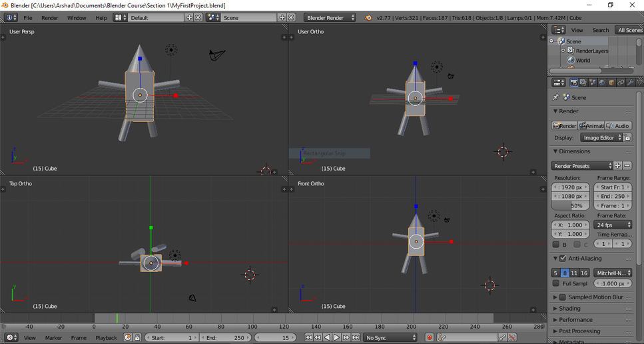
Task: Open the Blender Render engine dropdown
Action: tap(330, 17)
